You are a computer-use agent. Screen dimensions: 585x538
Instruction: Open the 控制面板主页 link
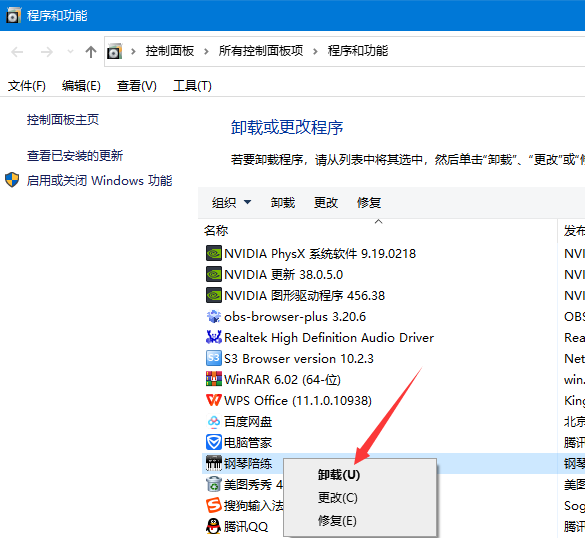tap(63, 120)
